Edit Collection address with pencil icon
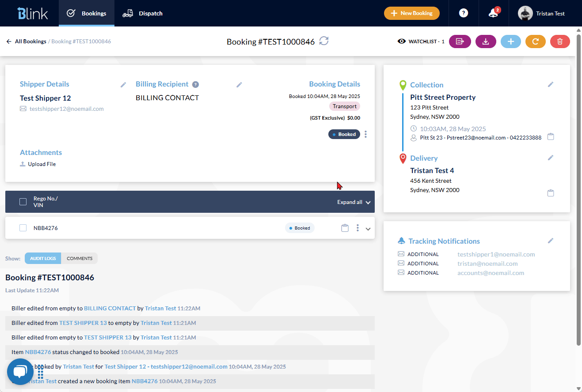 [550, 84]
